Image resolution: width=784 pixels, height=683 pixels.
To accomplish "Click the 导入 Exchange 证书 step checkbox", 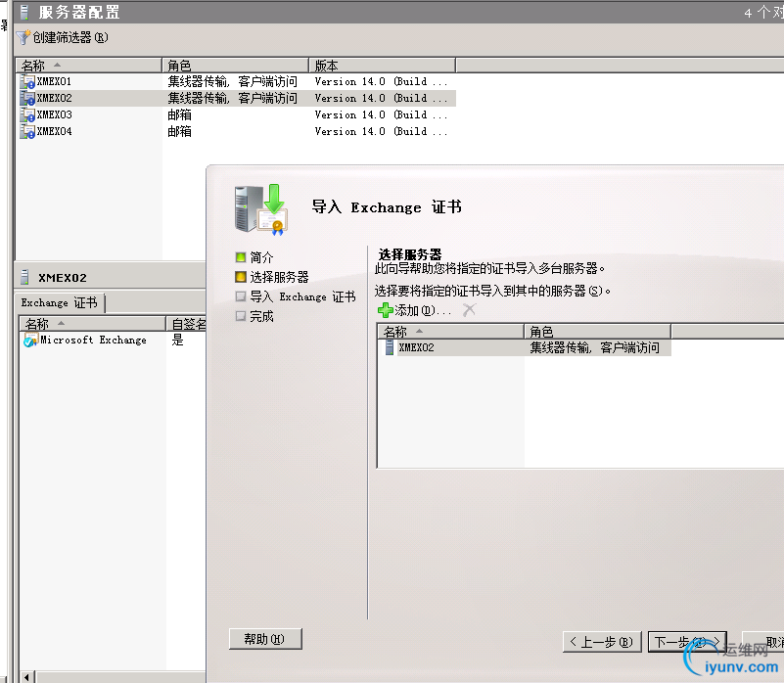I will [240, 296].
